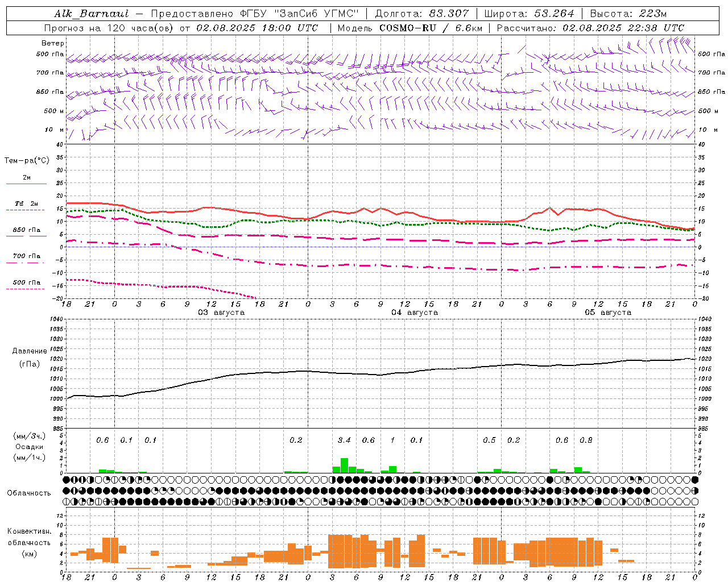Image resolution: width=728 pixels, height=582 pixels.
Task: Click the "Тем-ра(°C)" temperature axis title
Action: pos(27,161)
